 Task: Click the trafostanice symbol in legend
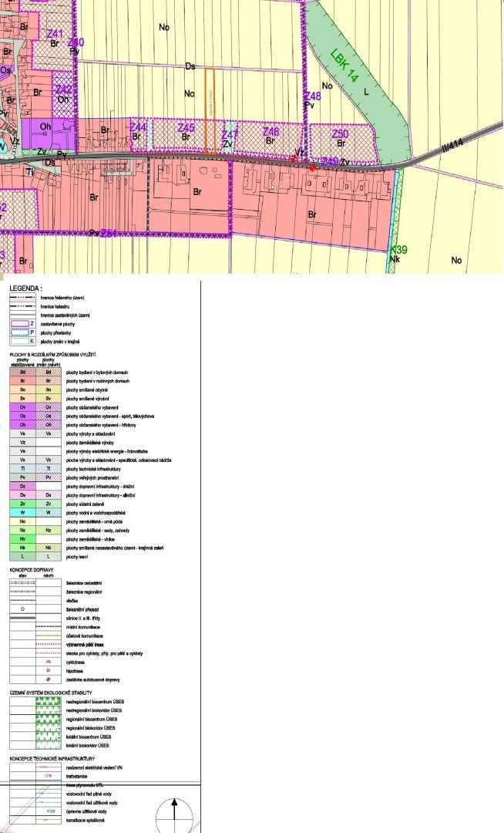49,775
